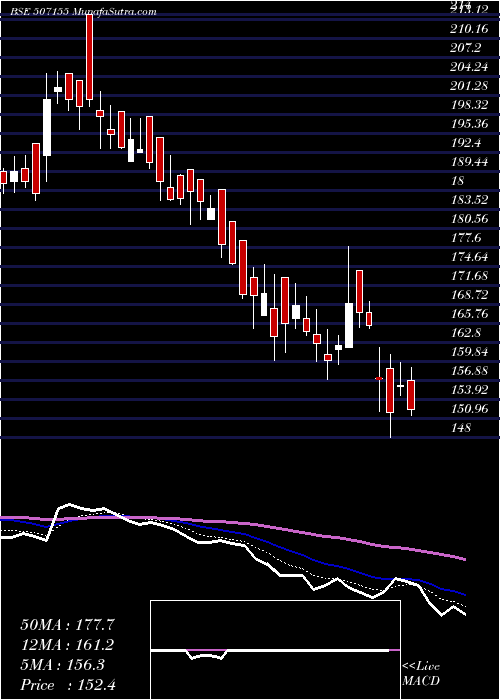Click the 198.32 price axis label
The image size is (500, 700).
pos(470,105)
